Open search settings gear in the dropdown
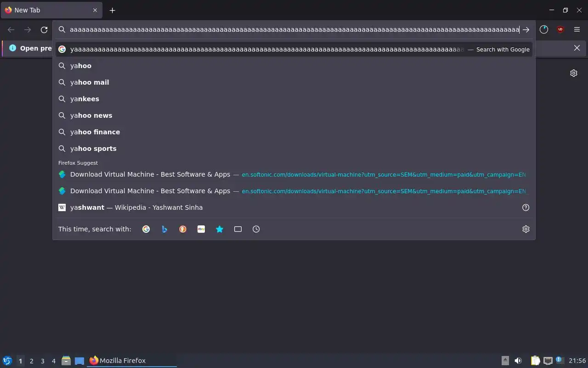The height and width of the screenshot is (368, 588). 526,229
